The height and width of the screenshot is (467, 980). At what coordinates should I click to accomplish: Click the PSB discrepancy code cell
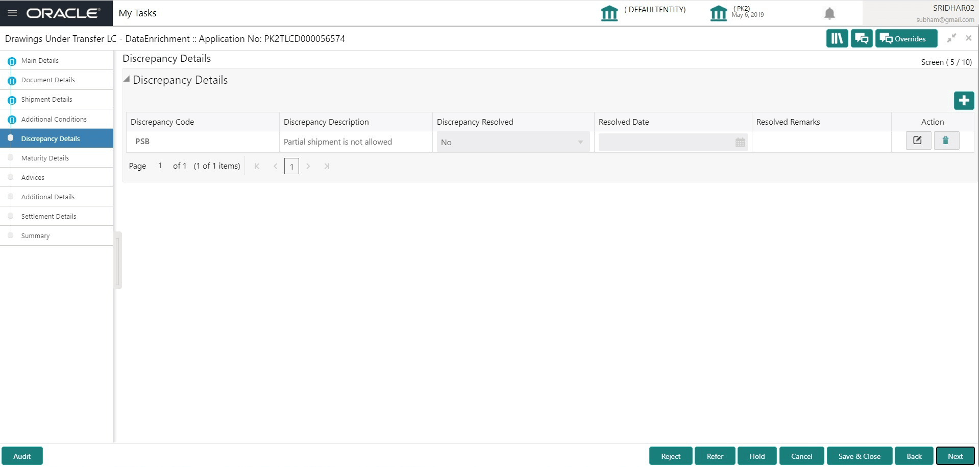tap(203, 142)
